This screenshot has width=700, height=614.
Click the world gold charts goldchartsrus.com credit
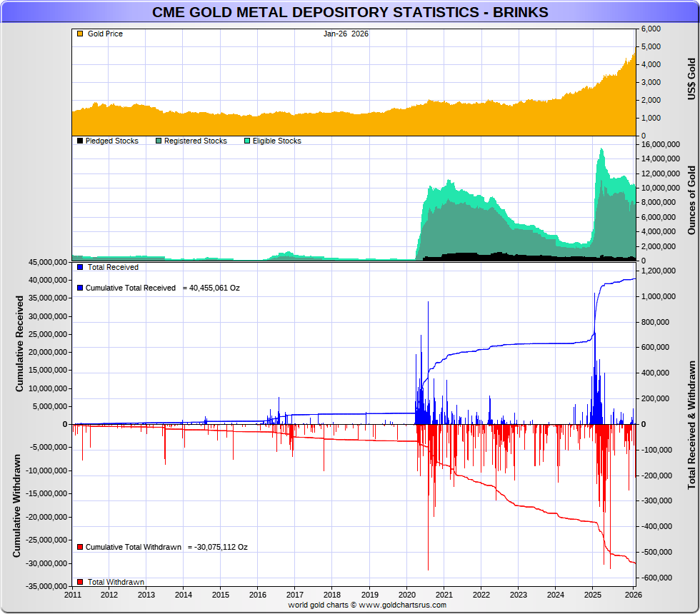point(367,605)
